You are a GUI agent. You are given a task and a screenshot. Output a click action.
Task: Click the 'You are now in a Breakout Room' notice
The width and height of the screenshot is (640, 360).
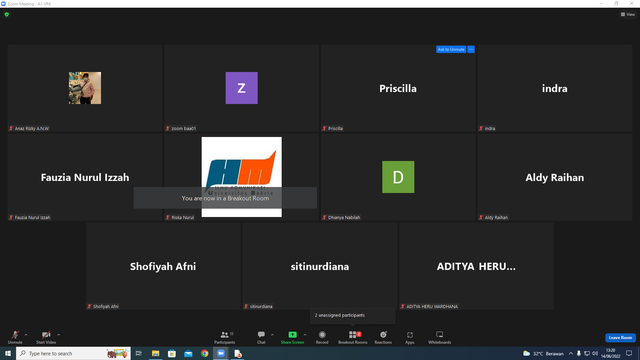[225, 198]
